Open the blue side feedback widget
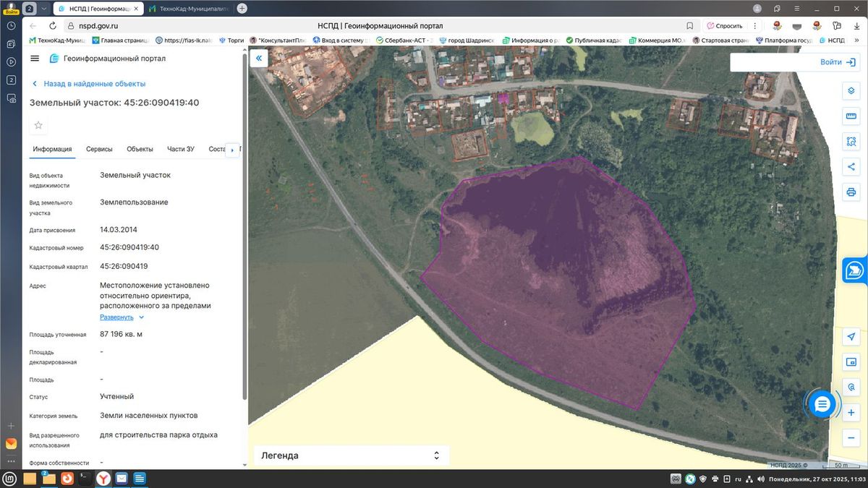The image size is (868, 488). tap(855, 270)
